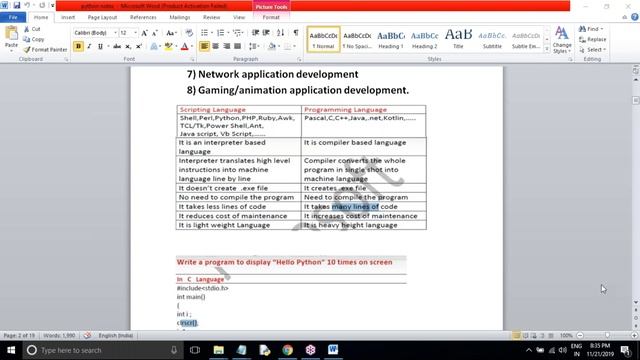Toggle Subscript formatting
The width and height of the screenshot is (640, 360).
128,46
